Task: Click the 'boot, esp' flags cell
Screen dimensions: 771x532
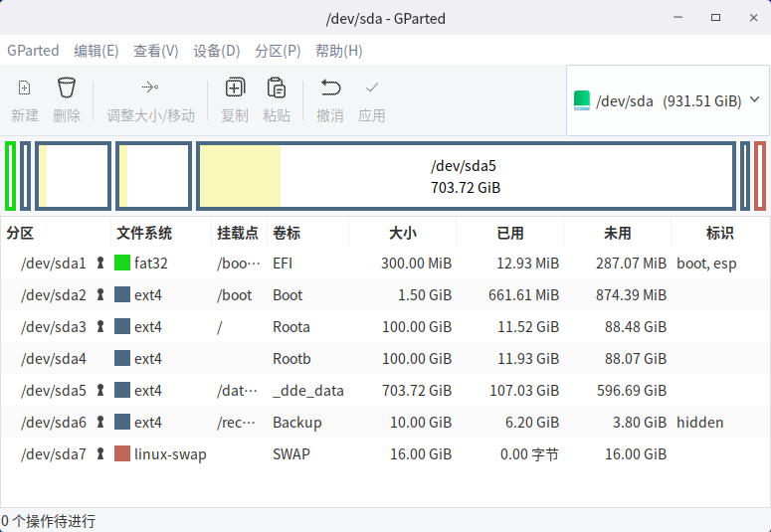Action: pyautogui.click(x=706, y=264)
